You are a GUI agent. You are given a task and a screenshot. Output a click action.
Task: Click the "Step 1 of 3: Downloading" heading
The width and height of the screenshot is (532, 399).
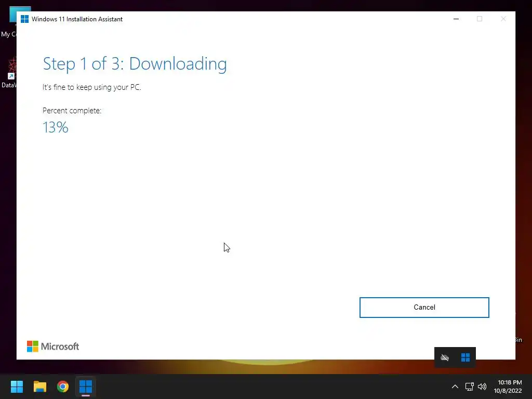[x=135, y=64]
